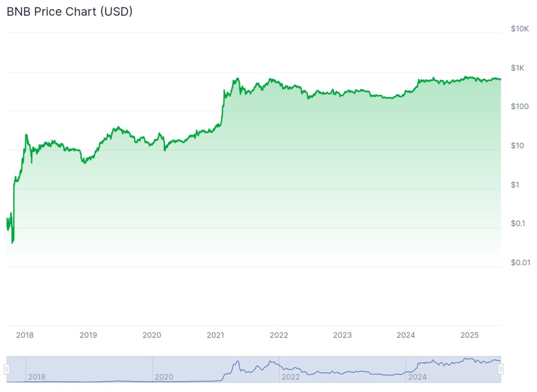Click the $100 y-axis label
Screen dimensions: 537x392
pos(520,107)
